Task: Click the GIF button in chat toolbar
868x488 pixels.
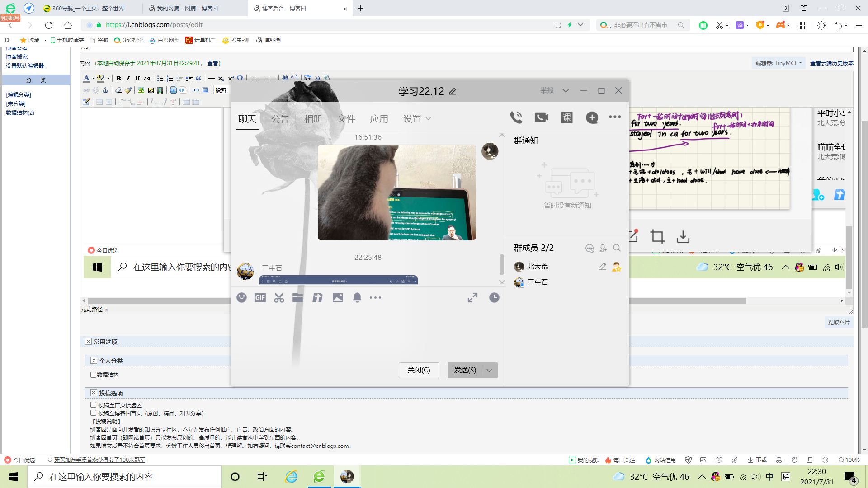Action: (x=260, y=297)
